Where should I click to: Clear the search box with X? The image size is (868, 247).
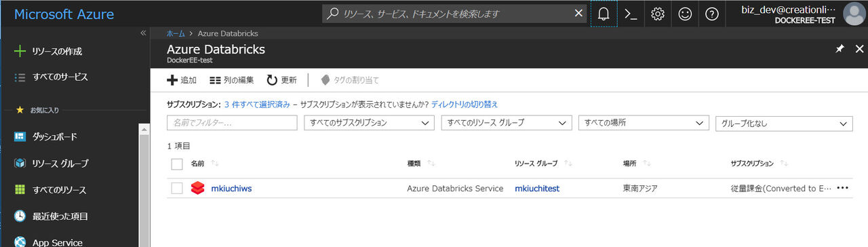tap(578, 14)
